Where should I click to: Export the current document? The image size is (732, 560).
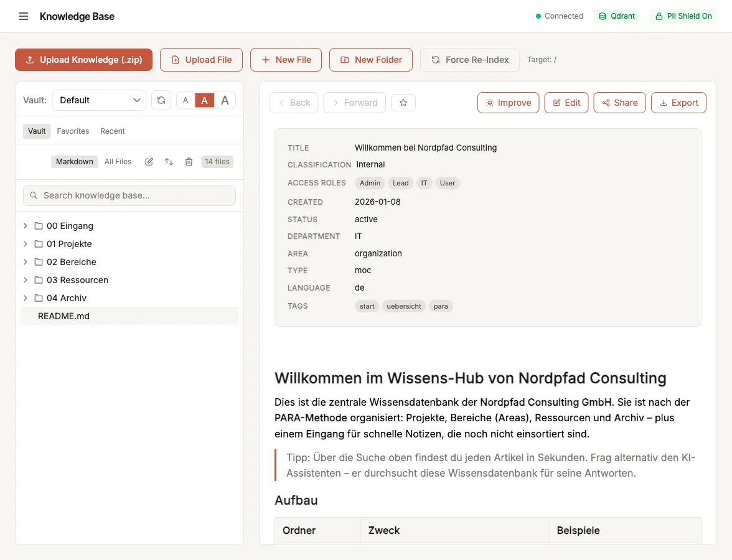(x=678, y=103)
